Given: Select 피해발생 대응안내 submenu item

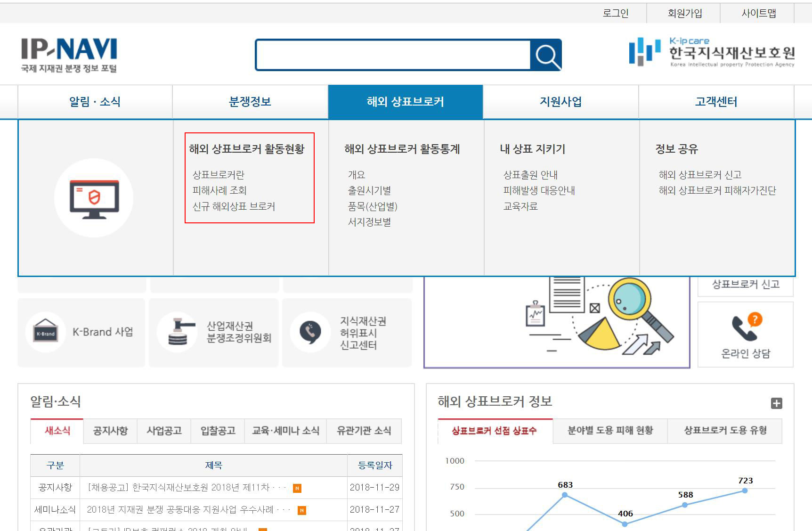Looking at the screenshot, I should [539, 190].
